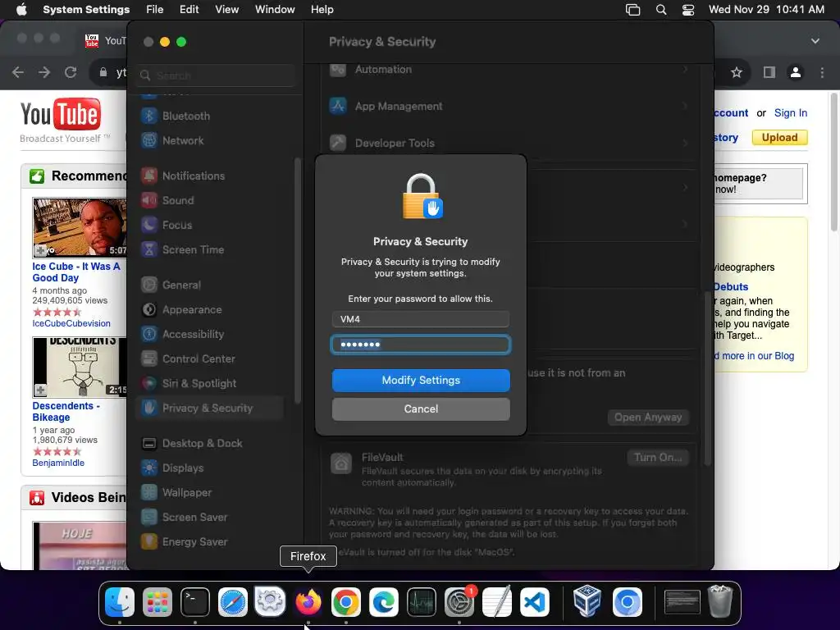Open Chromium from the dock
Viewport: 840px width, 630px height.
pyautogui.click(x=628, y=601)
